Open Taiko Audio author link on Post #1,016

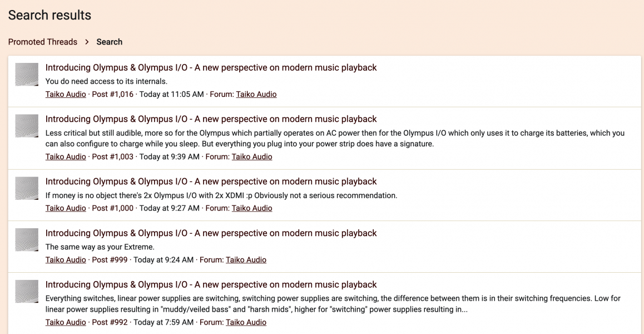click(x=66, y=94)
